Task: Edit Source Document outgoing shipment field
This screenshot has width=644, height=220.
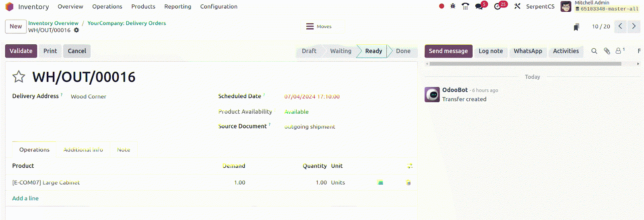Action: coord(310,127)
